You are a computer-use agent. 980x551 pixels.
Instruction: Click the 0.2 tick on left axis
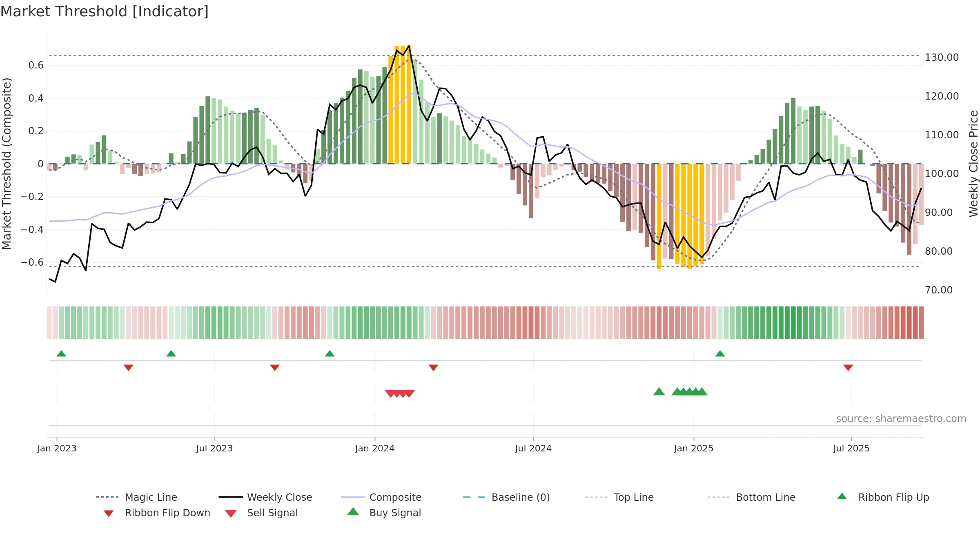point(36,131)
